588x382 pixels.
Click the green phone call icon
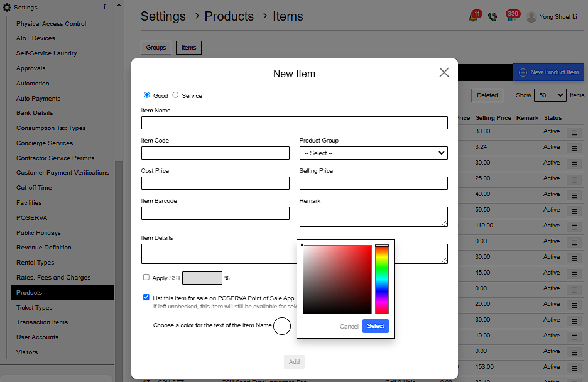click(493, 18)
